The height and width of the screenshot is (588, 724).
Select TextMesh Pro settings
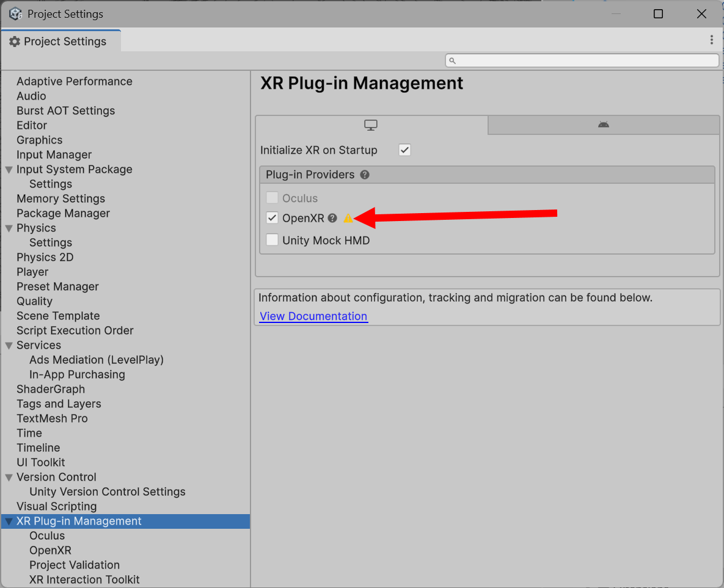(52, 419)
